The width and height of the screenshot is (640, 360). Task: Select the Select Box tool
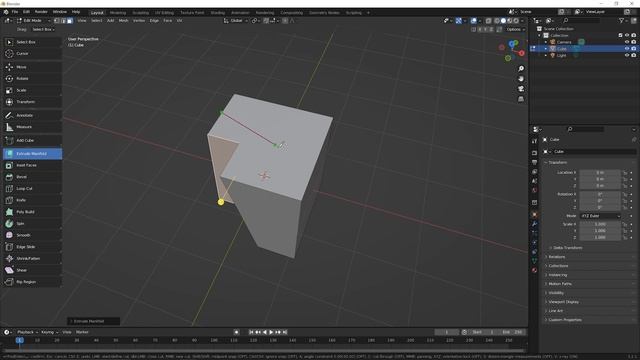coord(32,42)
